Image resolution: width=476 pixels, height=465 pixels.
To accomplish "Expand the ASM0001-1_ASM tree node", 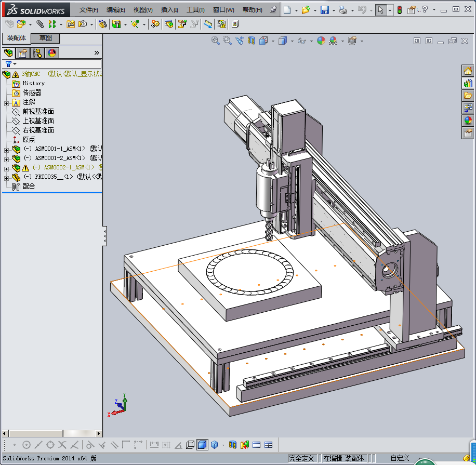I will click(6, 150).
